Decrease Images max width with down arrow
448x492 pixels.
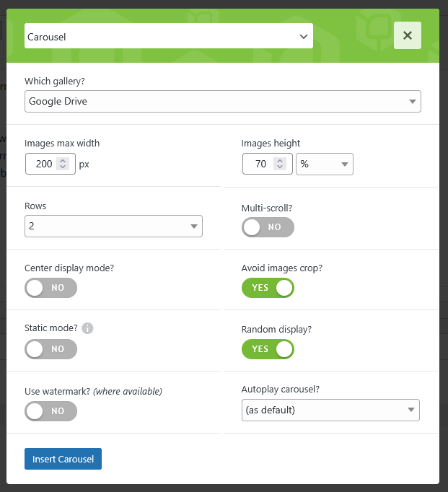(x=63, y=168)
